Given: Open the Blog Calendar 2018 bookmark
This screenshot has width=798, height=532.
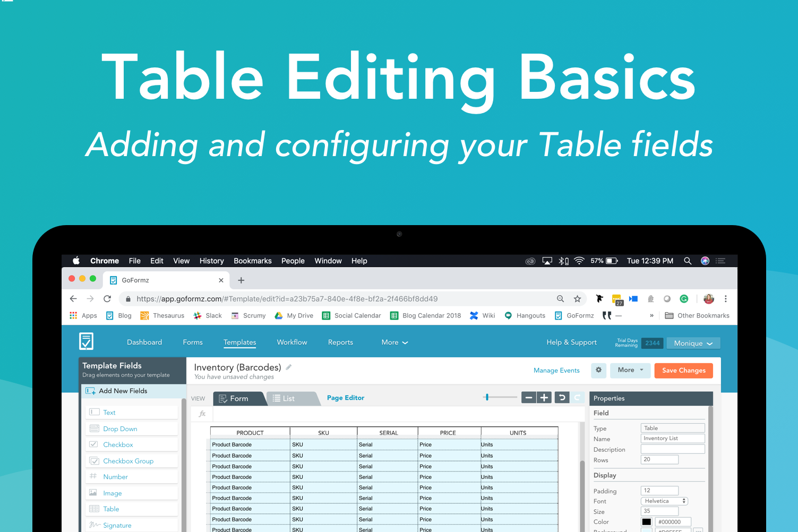Looking at the screenshot, I should 426,315.
